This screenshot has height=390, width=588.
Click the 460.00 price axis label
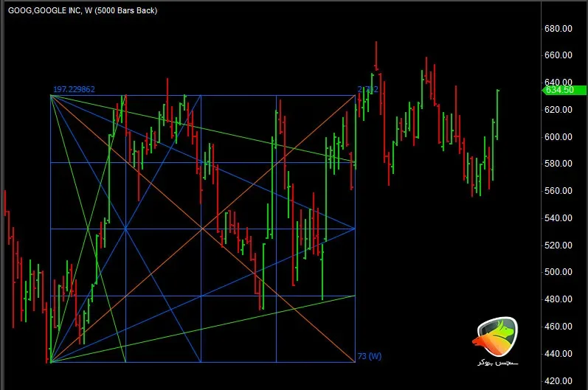(x=558, y=327)
